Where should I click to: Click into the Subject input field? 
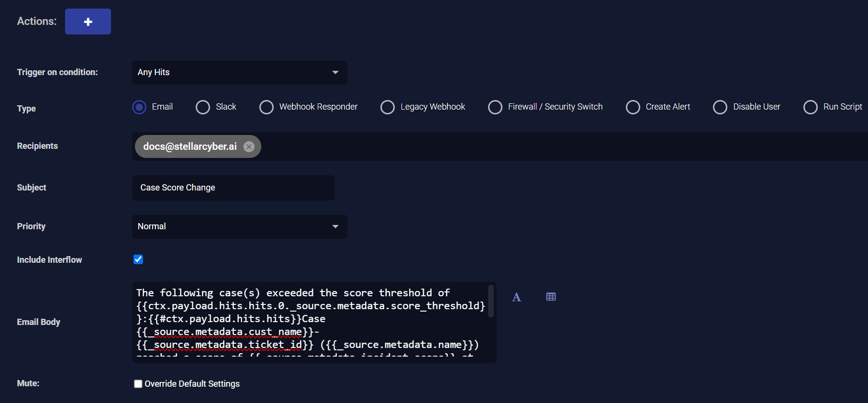pyautogui.click(x=233, y=188)
